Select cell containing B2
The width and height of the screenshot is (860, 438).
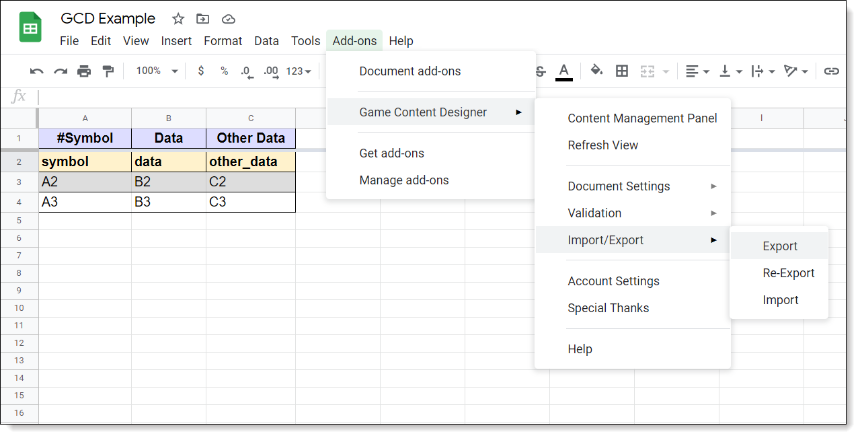[168, 182]
